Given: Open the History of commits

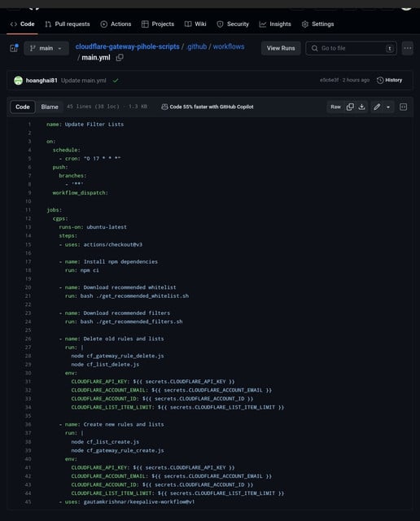Looking at the screenshot, I should point(389,80).
